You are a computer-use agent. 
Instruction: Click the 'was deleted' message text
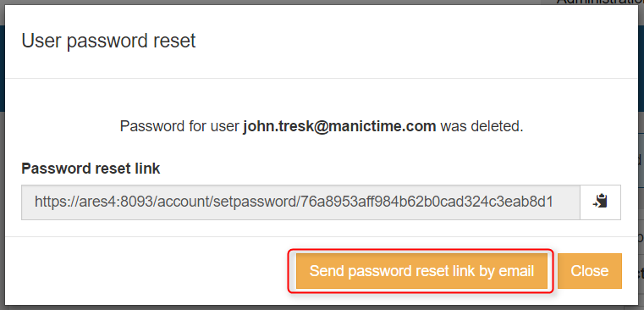tap(482, 126)
